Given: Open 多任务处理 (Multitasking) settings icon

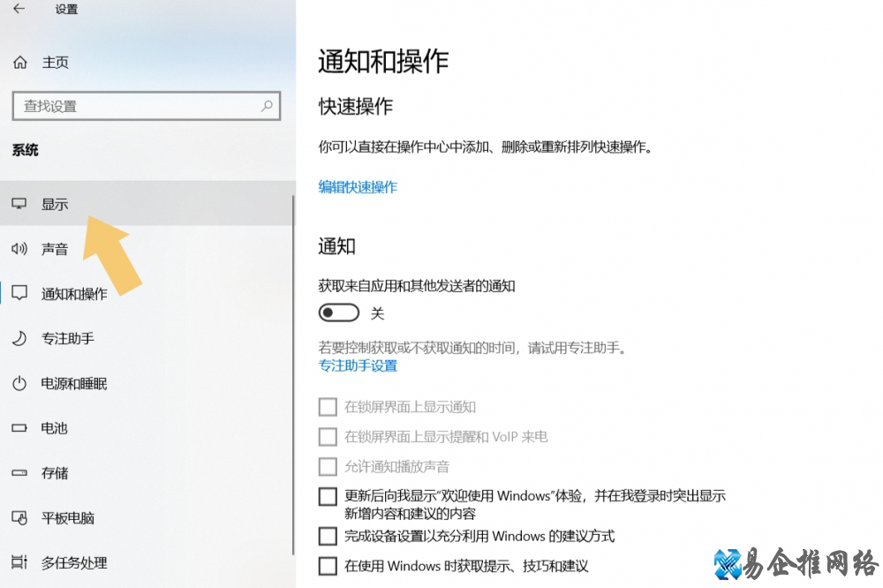Looking at the screenshot, I should tap(19, 562).
